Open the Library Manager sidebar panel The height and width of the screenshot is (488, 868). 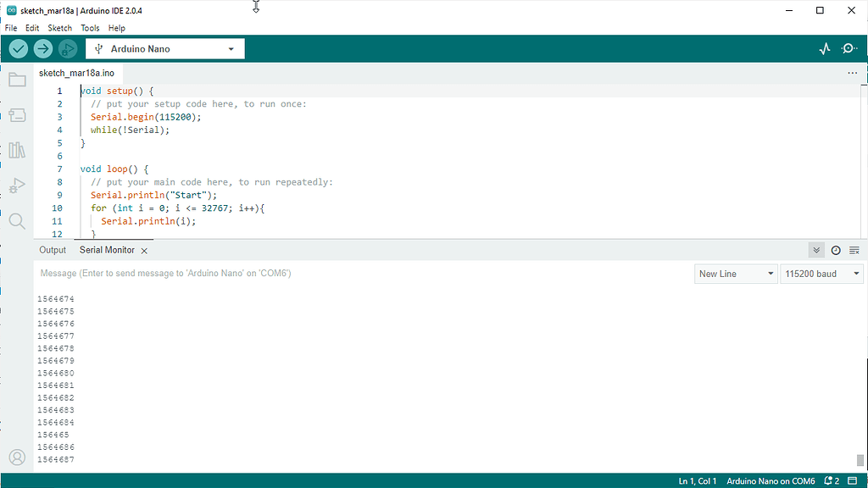pyautogui.click(x=17, y=151)
